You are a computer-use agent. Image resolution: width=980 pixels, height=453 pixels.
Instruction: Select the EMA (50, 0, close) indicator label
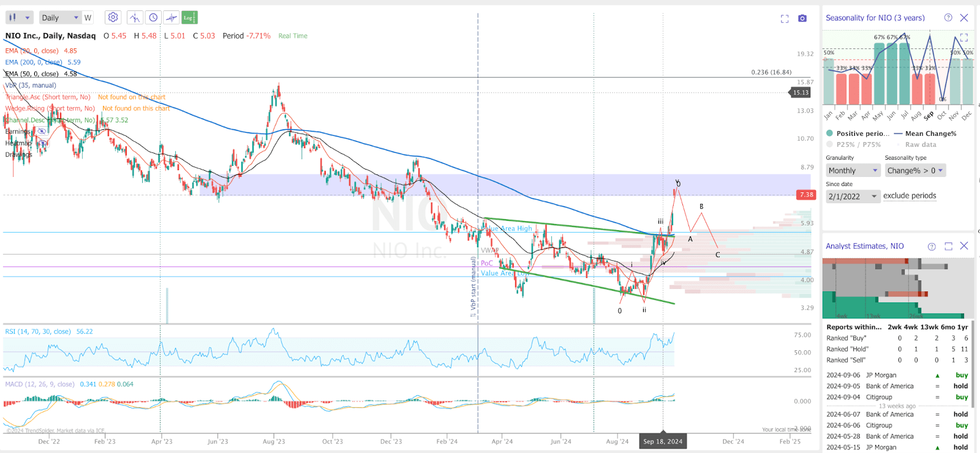click(32, 74)
